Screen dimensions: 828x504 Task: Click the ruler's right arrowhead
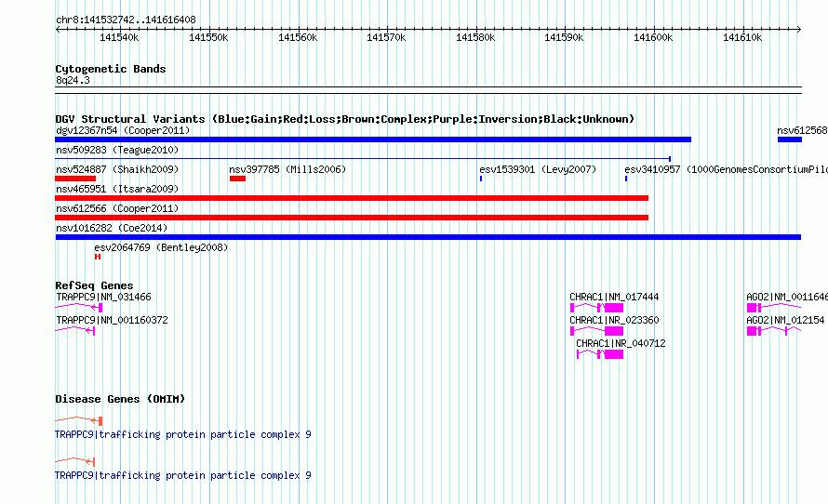(x=799, y=29)
